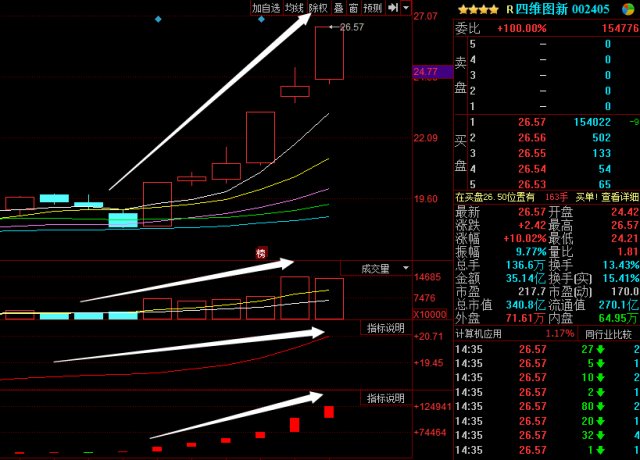Click the four-star rating icon

point(477,9)
